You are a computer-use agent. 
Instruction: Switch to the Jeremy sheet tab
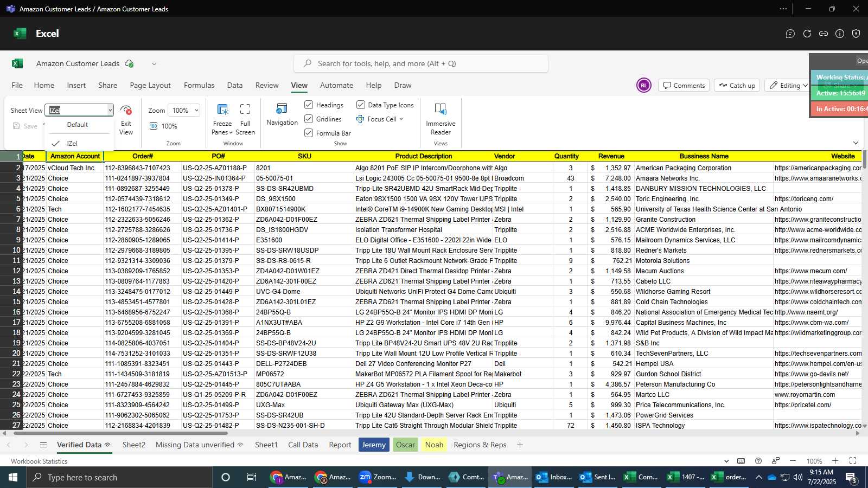[374, 445]
